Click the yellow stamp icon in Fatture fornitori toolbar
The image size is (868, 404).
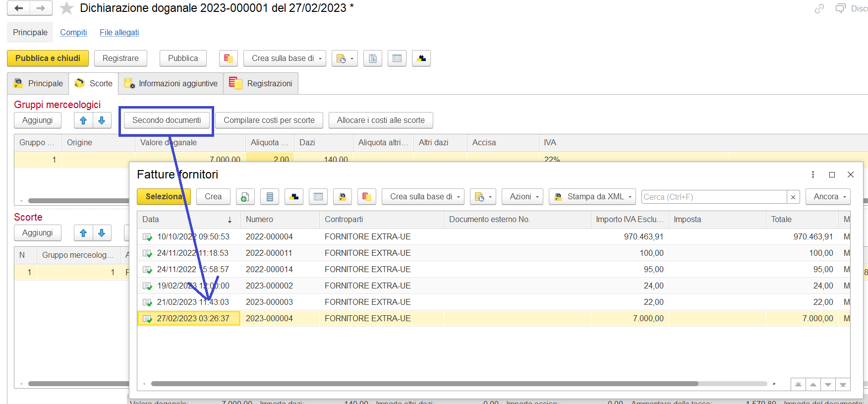(x=343, y=197)
